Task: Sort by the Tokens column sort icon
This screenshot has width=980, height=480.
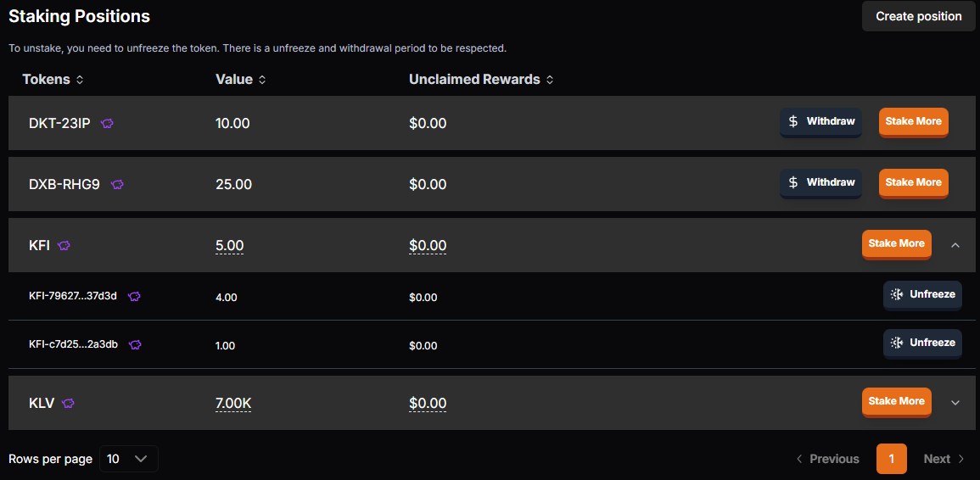Action: 80,80
